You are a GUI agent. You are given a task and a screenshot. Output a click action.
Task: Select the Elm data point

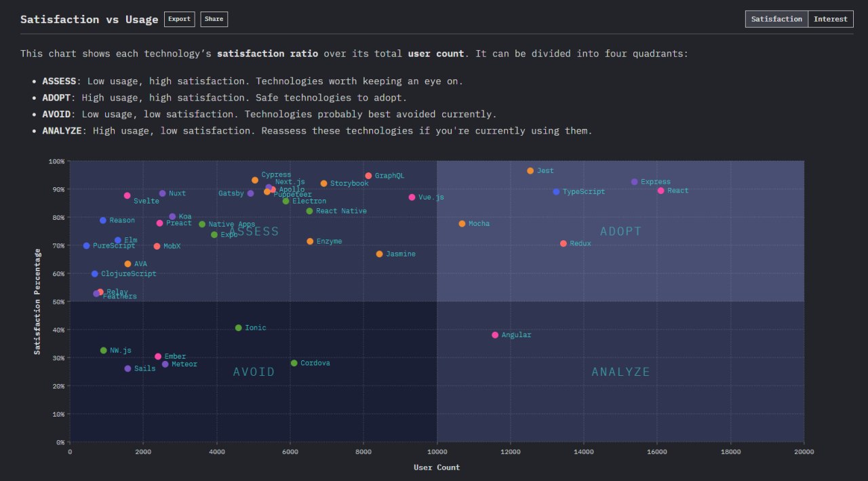coord(118,240)
